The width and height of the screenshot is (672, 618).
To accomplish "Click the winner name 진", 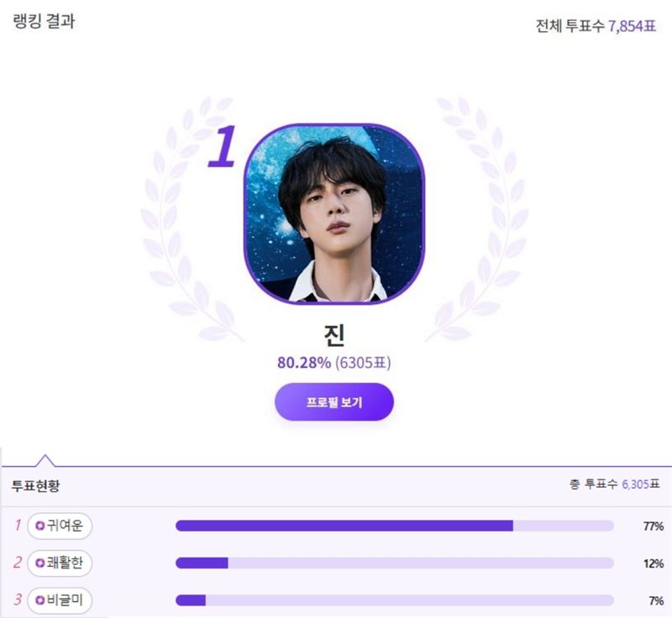I will point(334,335).
